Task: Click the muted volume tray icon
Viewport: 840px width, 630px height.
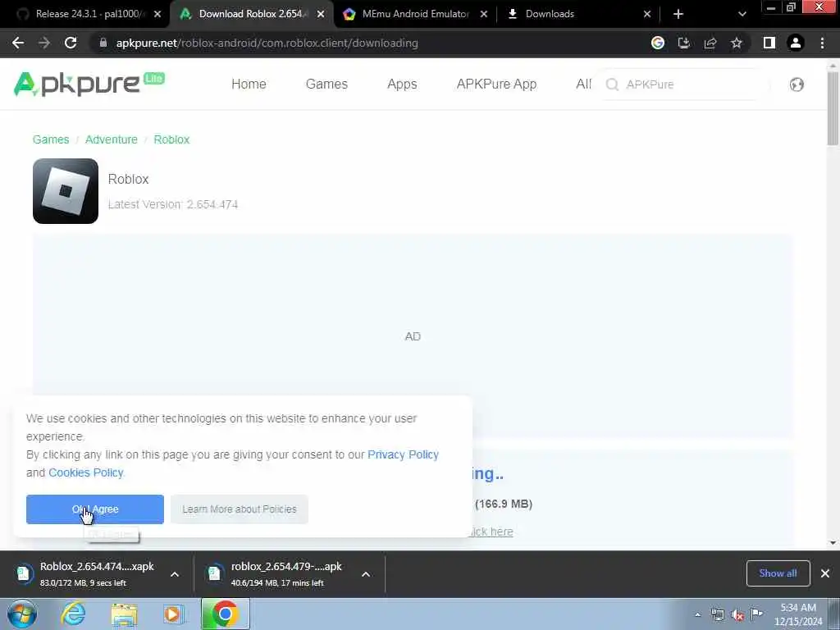Action: pos(737,615)
